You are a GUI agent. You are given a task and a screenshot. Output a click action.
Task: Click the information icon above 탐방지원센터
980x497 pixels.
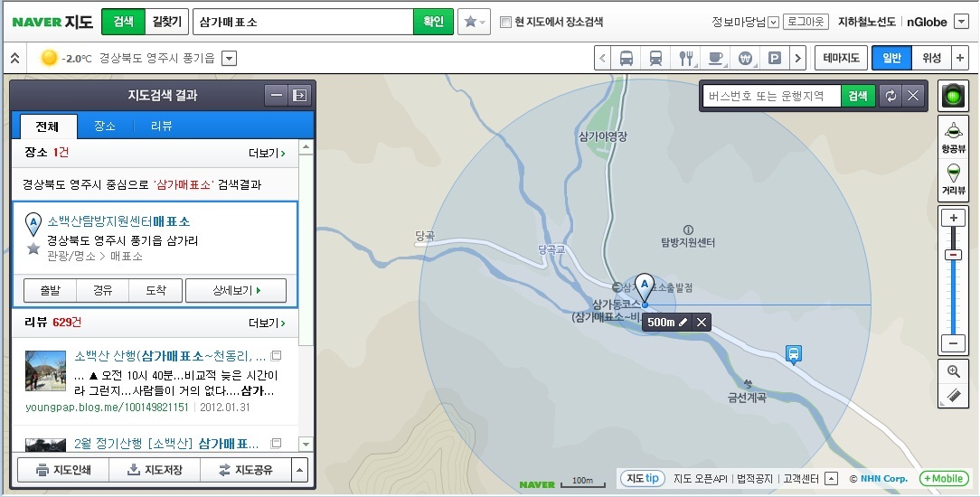pyautogui.click(x=688, y=230)
